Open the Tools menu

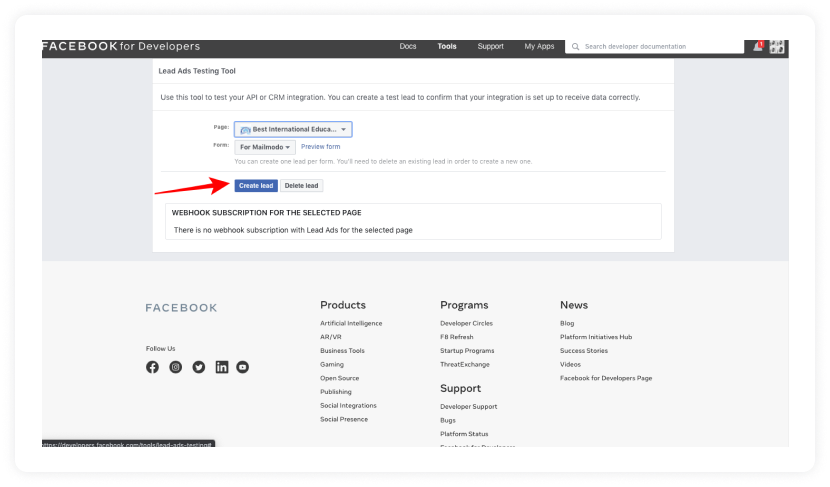coord(447,47)
